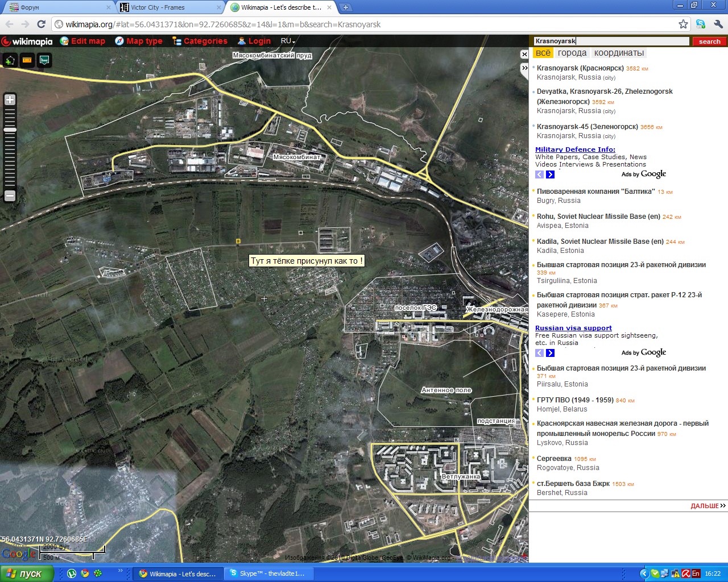Open the Krasnoyarsk (Красноярск) search result

[x=580, y=68]
